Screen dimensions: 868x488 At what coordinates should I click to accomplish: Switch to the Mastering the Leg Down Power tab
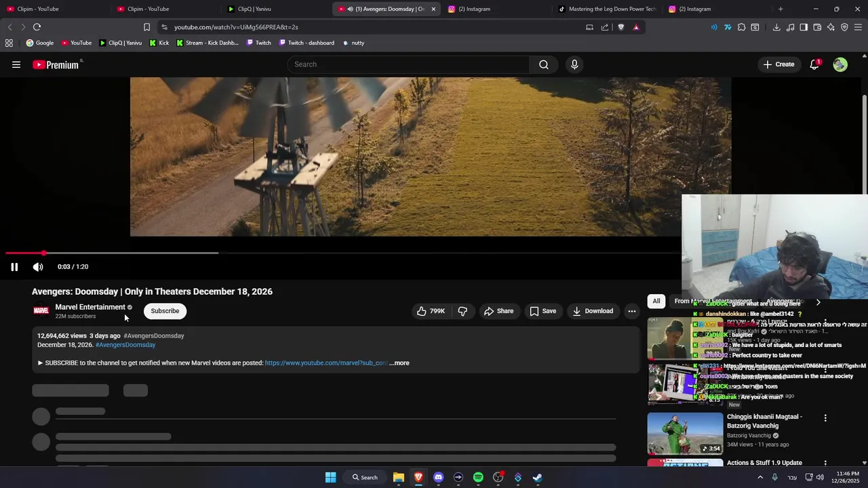607,9
